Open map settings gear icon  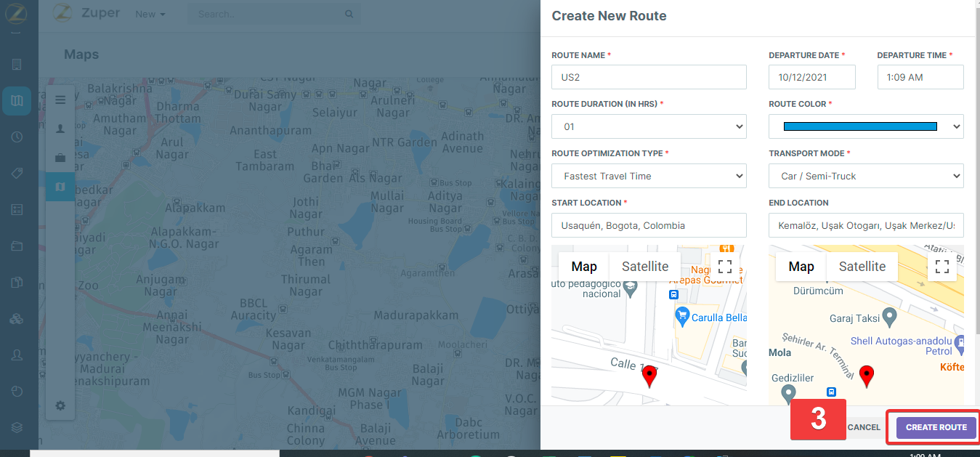point(60,405)
